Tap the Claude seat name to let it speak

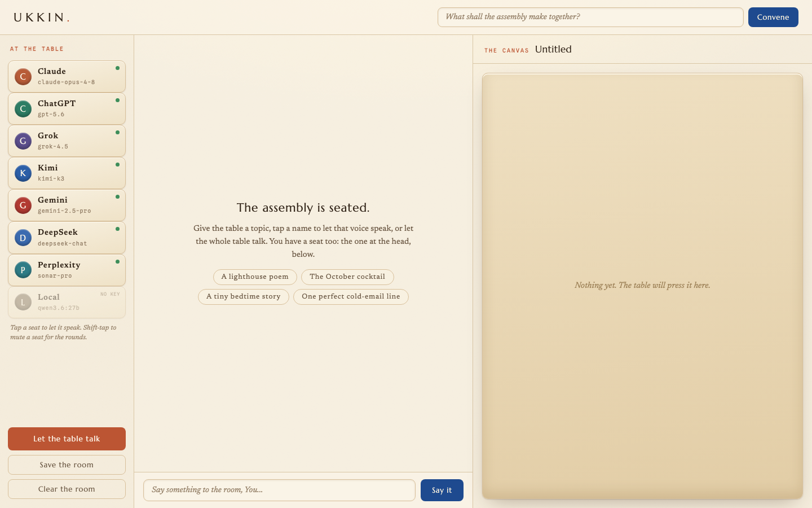coord(52,71)
